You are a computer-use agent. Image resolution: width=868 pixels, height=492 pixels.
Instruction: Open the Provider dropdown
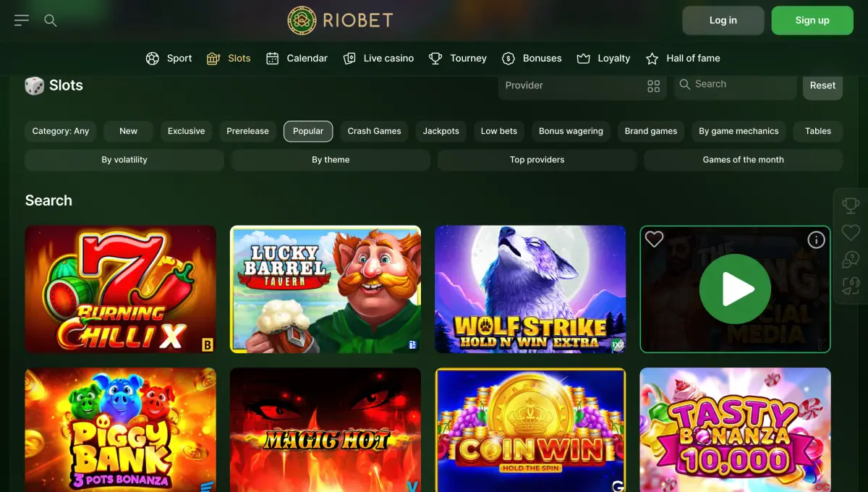[x=582, y=85]
